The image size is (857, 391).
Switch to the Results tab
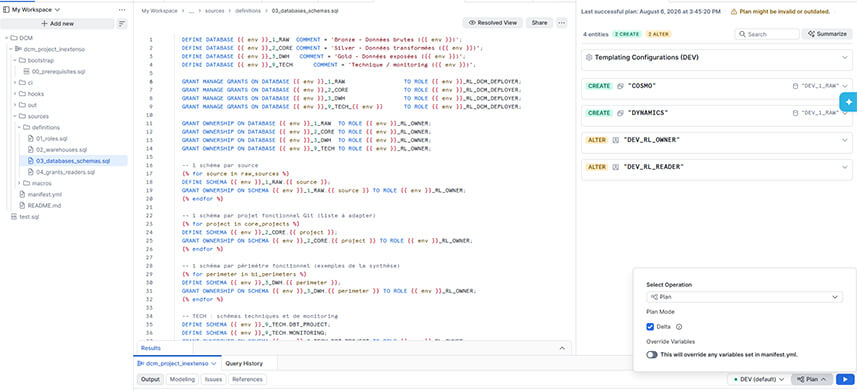point(150,348)
